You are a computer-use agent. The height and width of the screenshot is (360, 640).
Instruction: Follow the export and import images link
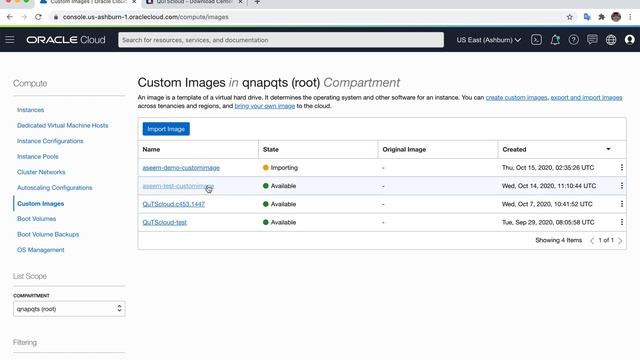pyautogui.click(x=586, y=98)
